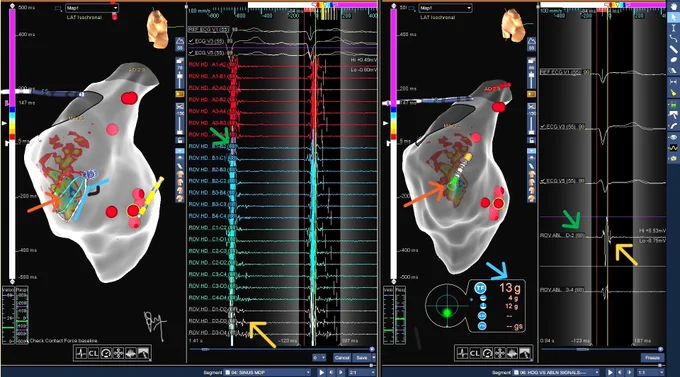Open the Segment dropdown showing 04: SINUS MDP
The height and width of the screenshot is (377, 680).
[x=268, y=372]
